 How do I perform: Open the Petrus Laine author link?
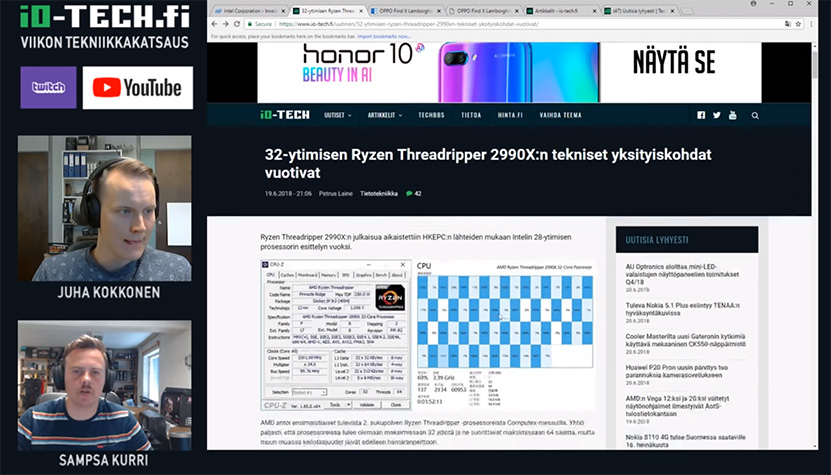pos(335,193)
